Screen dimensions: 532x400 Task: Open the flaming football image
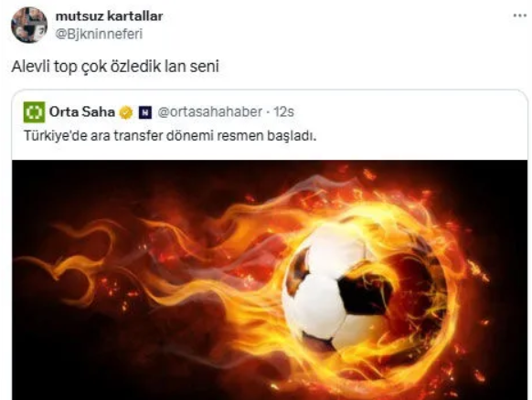tap(270, 279)
